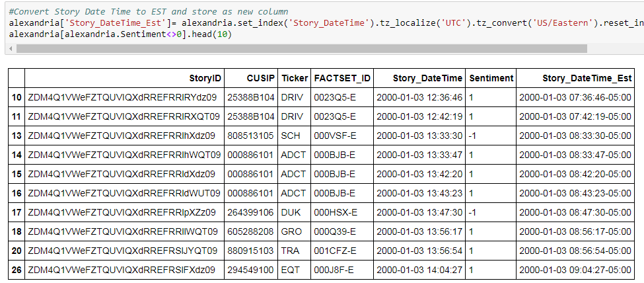Click the CUSIP column header
The width and height of the screenshot is (644, 283).
coord(251,78)
